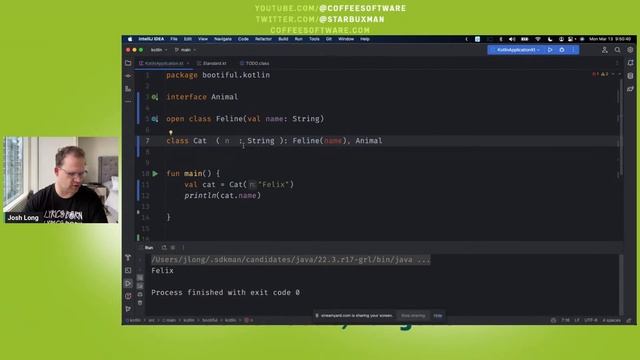Switch to the TODO.class editor tab
Viewport: 640px width, 360px height.
(x=255, y=63)
